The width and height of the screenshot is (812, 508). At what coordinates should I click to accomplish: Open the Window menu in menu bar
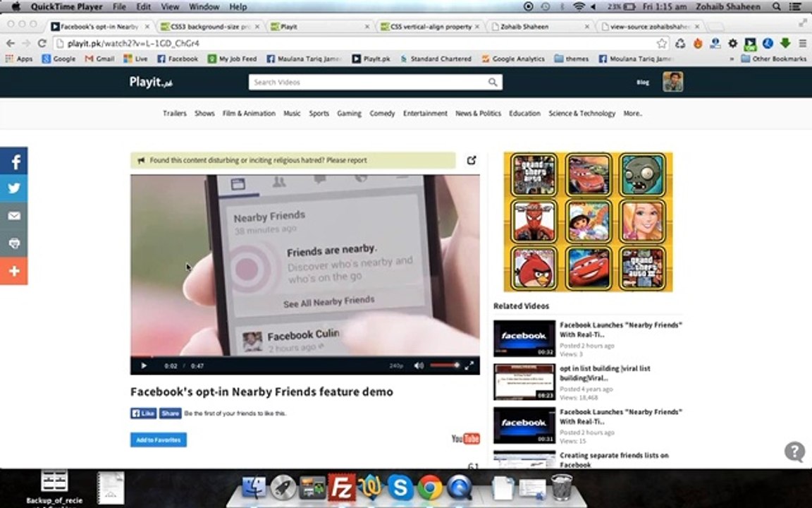(204, 7)
